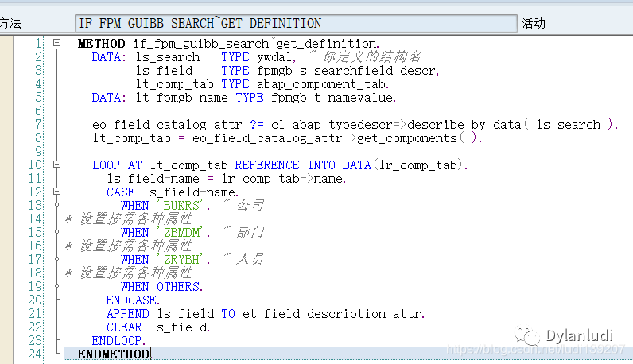633x364 pixels.
Task: Click the type ywdal on line 2
Action: 274,57
